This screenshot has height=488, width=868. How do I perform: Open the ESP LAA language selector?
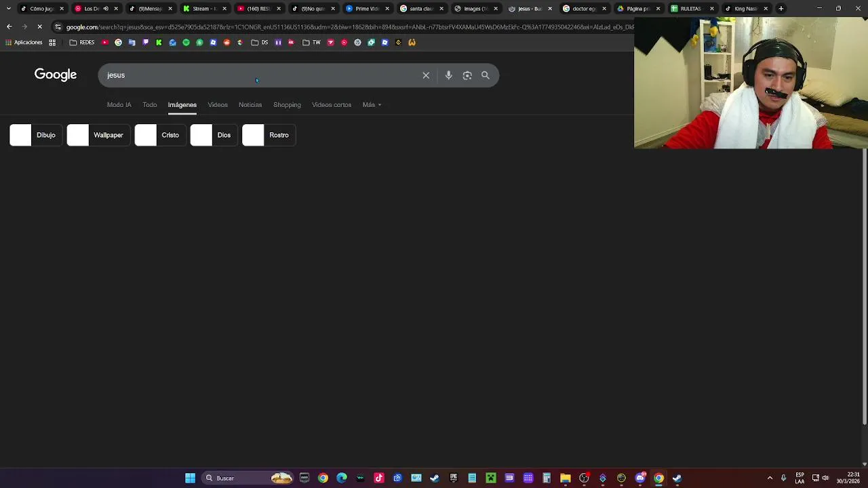pyautogui.click(x=800, y=478)
